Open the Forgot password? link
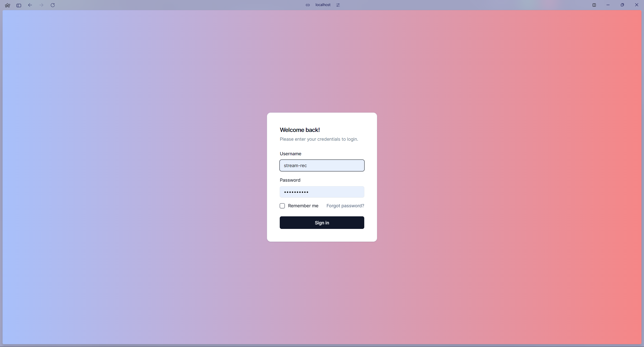 click(345, 206)
